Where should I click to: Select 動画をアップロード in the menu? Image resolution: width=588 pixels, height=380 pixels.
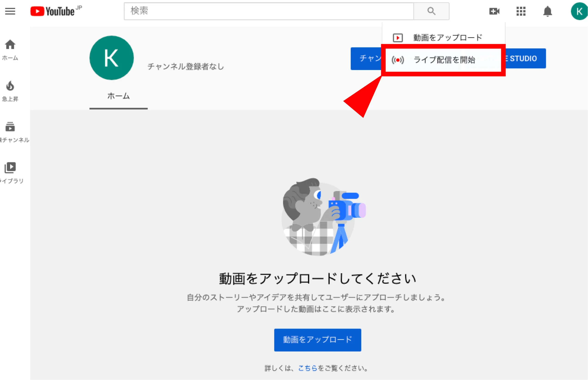click(x=443, y=38)
